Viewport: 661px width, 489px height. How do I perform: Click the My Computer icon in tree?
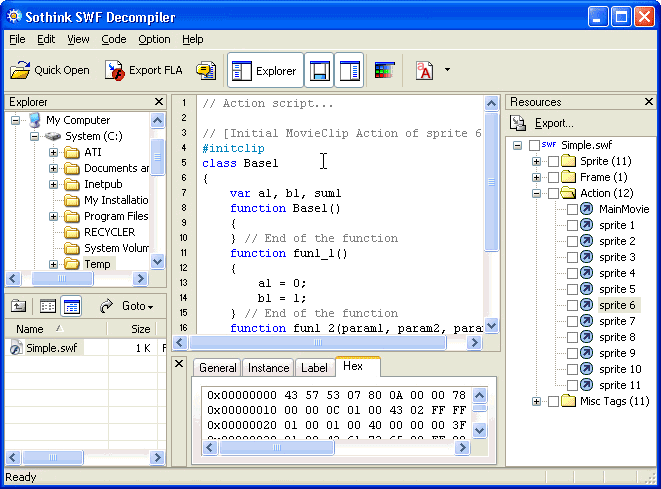point(35,120)
